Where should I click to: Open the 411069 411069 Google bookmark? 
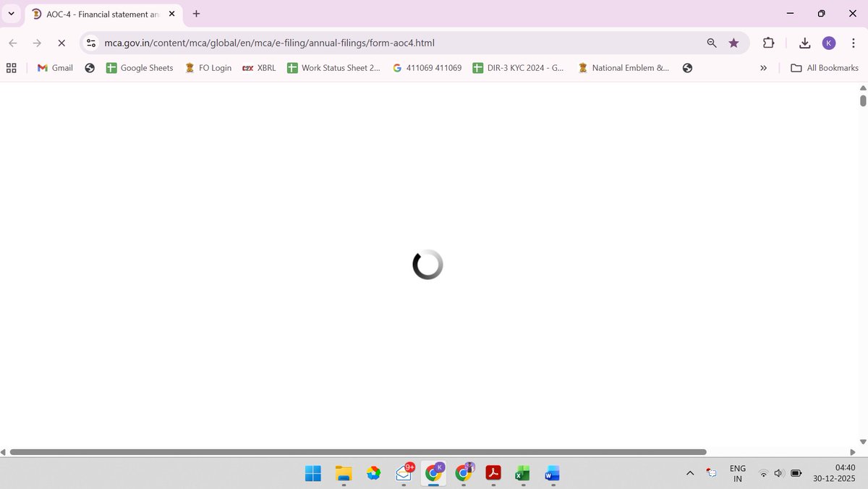pos(427,68)
